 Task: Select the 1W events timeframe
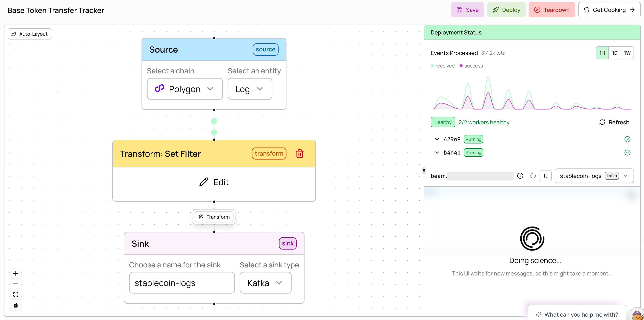point(627,53)
